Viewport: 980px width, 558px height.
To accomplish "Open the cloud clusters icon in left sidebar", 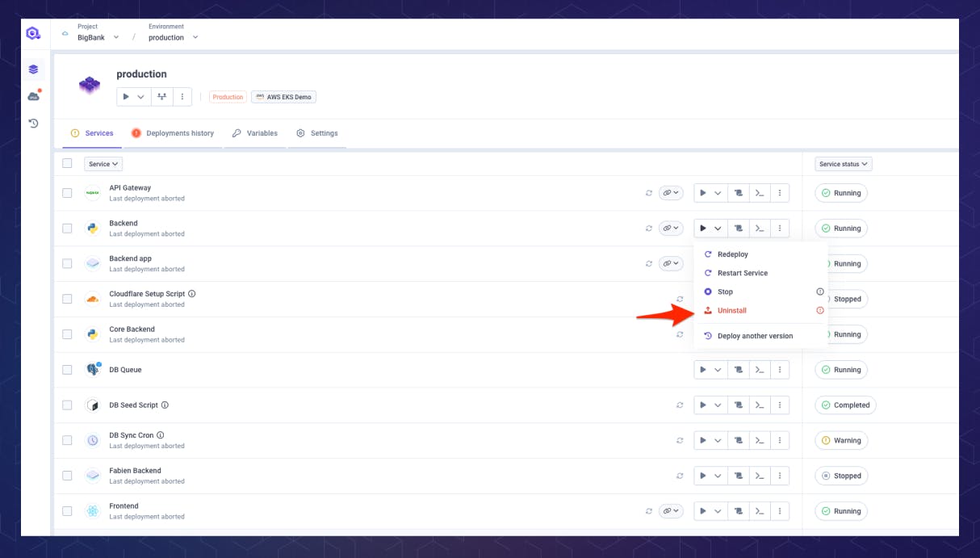I will pos(33,96).
